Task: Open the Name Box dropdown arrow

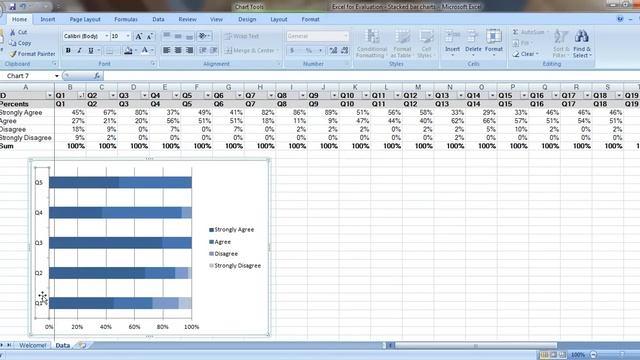Action: pyautogui.click(x=57, y=76)
